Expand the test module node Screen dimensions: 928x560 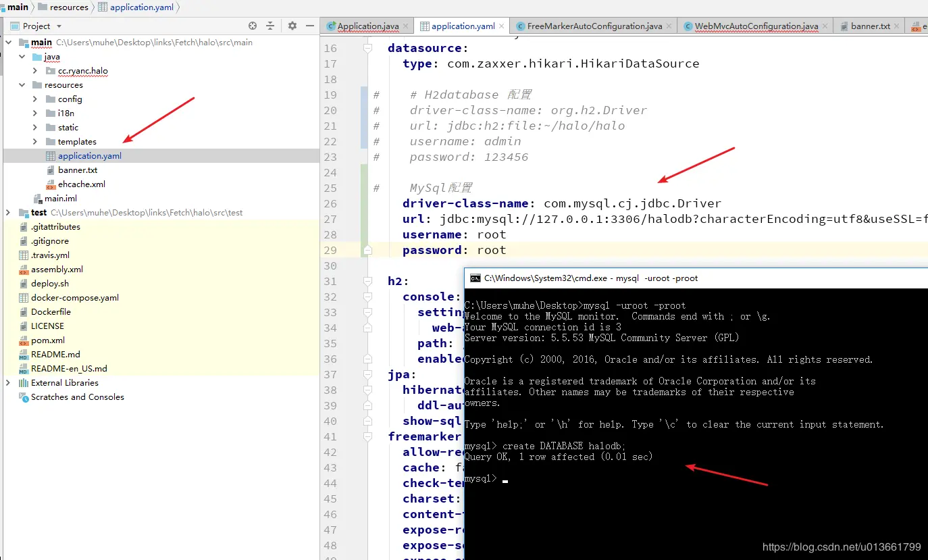click(8, 213)
